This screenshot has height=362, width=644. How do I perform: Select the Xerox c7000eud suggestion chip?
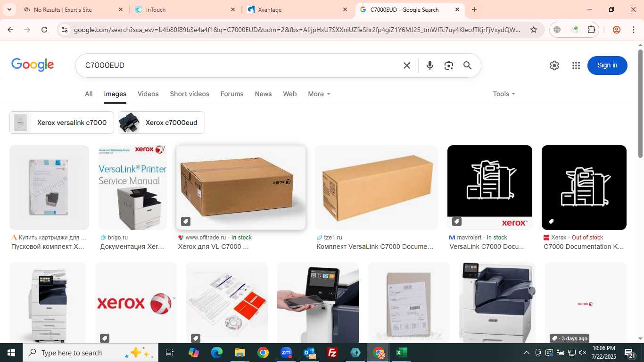point(161,123)
